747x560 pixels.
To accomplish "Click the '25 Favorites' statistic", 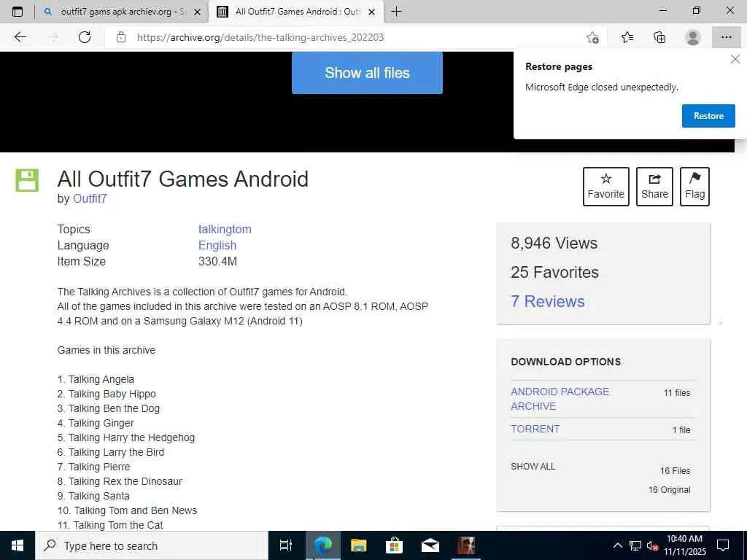I will (x=554, y=272).
